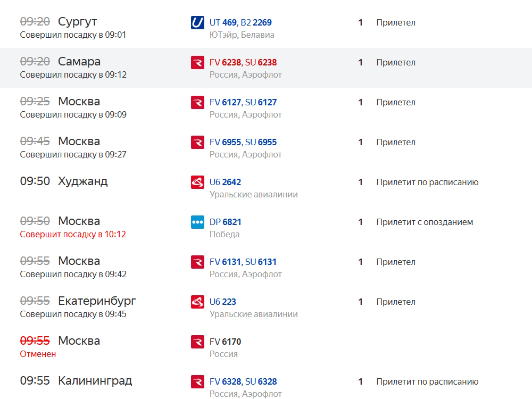
Task: Click the Rossiya logo next to FV 6328
Action: point(197,381)
